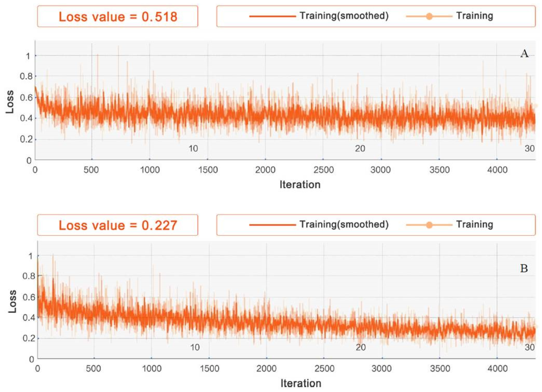This screenshot has width=542, height=392.
Task: Click epoch marker 20 in chart B
Action: pos(361,347)
